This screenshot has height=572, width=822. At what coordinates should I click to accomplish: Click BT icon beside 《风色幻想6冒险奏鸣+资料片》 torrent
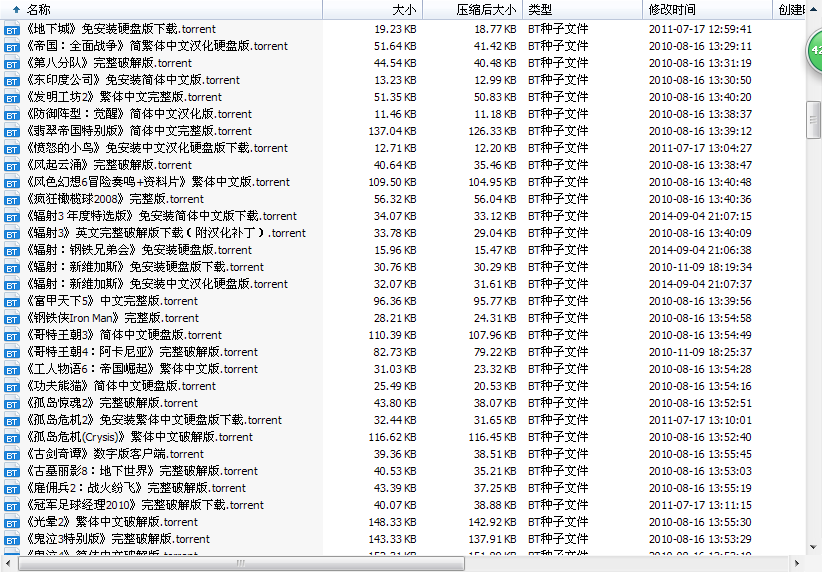point(12,182)
